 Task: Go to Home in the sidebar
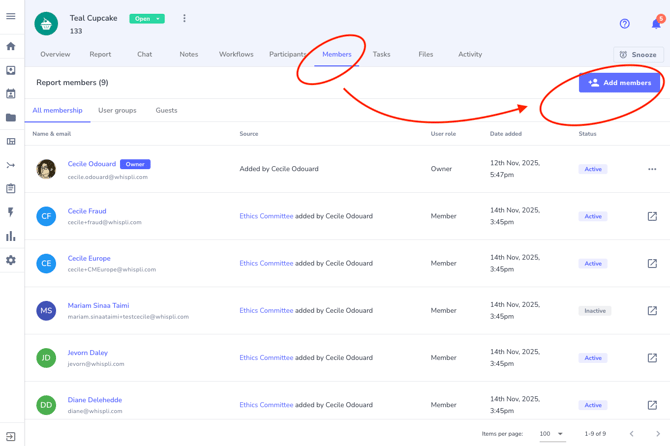coord(11,46)
